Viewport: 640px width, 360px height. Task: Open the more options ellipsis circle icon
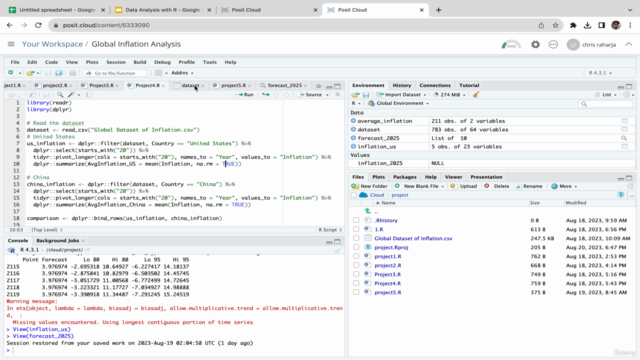tap(553, 44)
